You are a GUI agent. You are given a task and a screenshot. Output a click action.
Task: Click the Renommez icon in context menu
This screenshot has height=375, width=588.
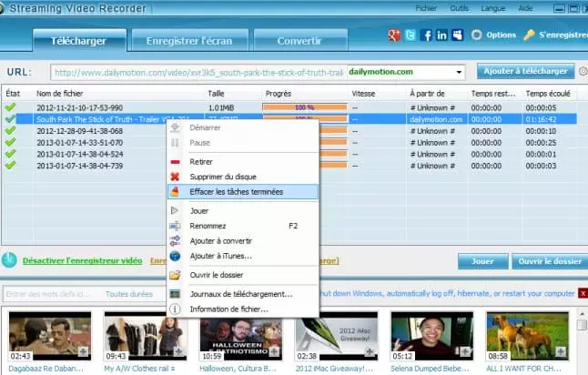(175, 226)
